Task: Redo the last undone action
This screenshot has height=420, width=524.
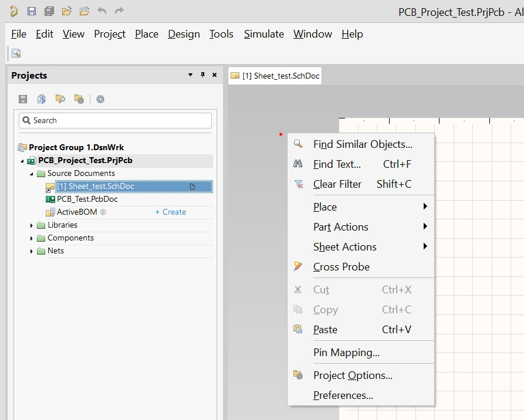Action: [x=119, y=11]
